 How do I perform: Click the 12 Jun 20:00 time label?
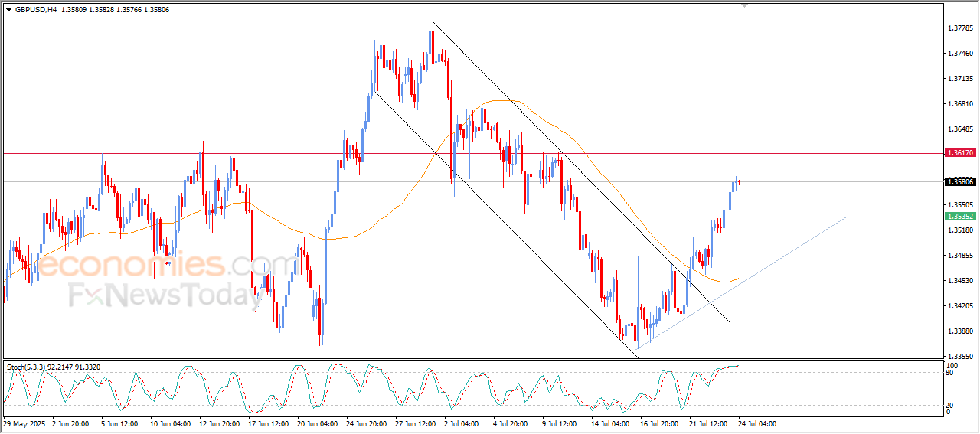point(220,423)
